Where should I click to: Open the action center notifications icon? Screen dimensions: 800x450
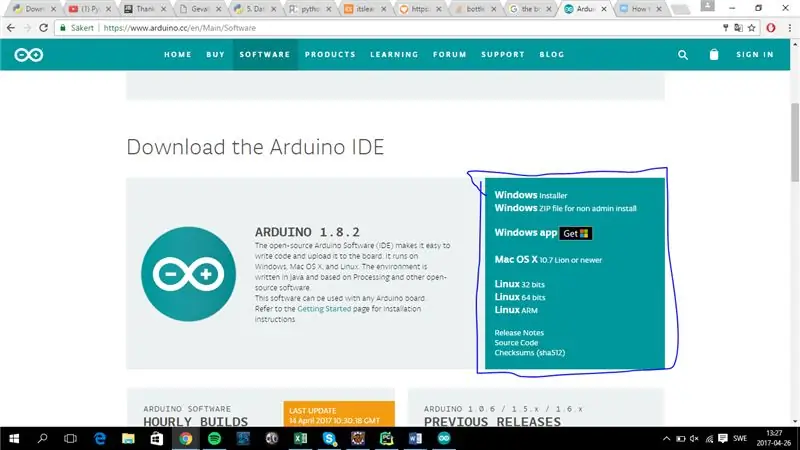(722, 438)
